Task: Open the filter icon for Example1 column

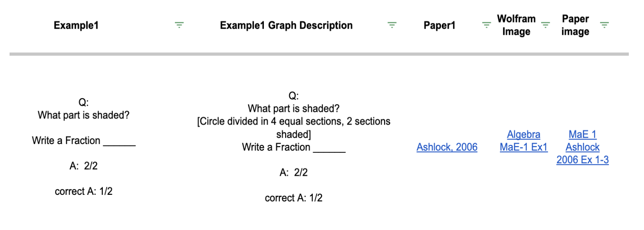Action: click(x=179, y=26)
